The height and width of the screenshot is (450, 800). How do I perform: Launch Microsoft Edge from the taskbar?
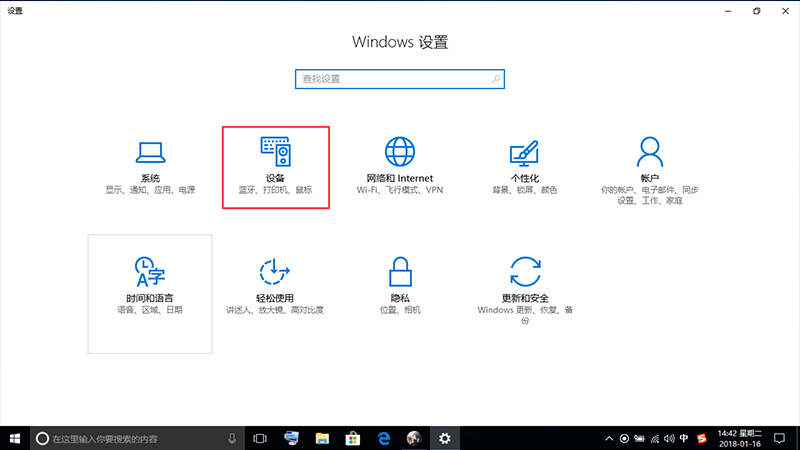(x=384, y=438)
